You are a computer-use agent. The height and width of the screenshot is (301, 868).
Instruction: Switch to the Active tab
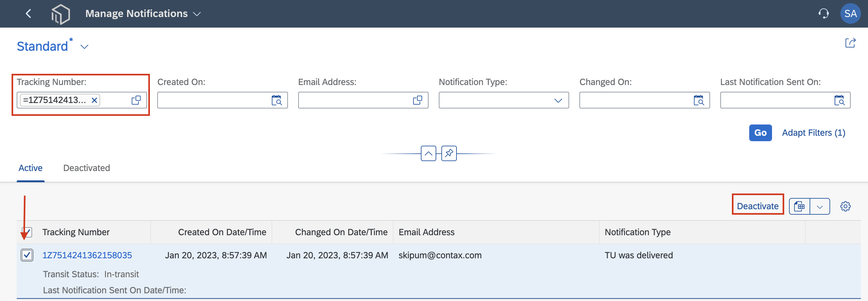(30, 168)
